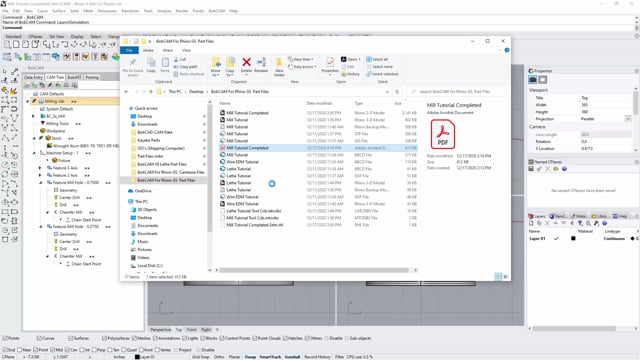This screenshot has height=360, width=640.
Task: Collapse the Milling Job tree node
Action: pyautogui.click(x=28, y=101)
